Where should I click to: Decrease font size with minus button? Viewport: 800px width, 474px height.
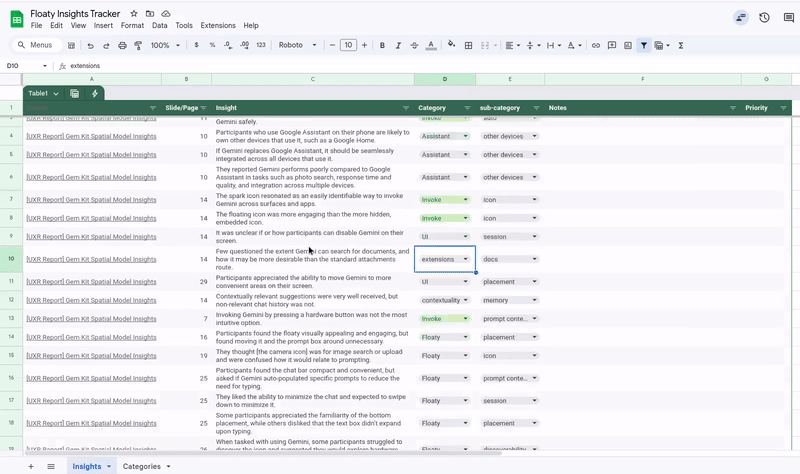point(332,45)
